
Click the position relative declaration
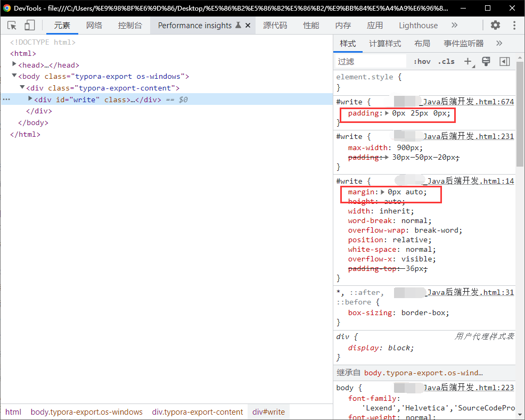(390, 240)
